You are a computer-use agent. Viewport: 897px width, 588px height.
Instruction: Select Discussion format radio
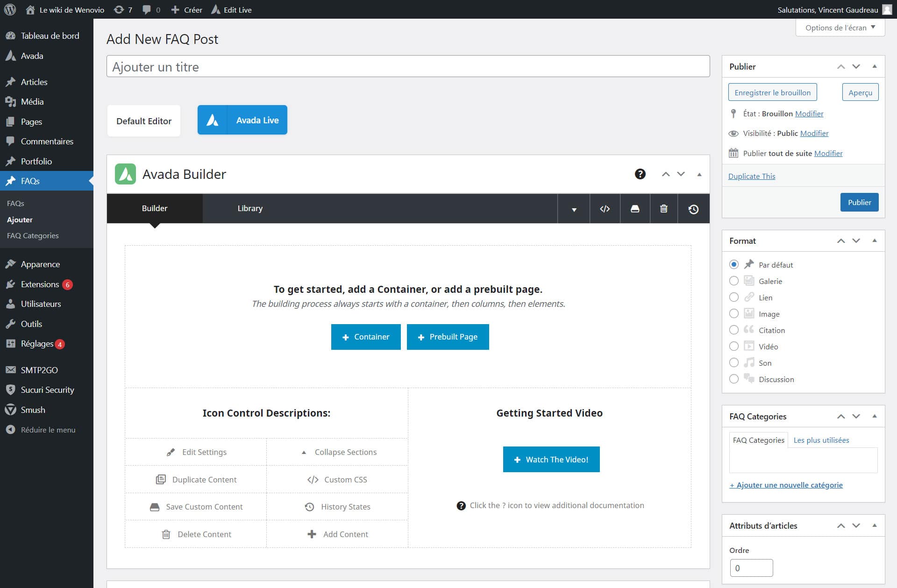(x=734, y=379)
